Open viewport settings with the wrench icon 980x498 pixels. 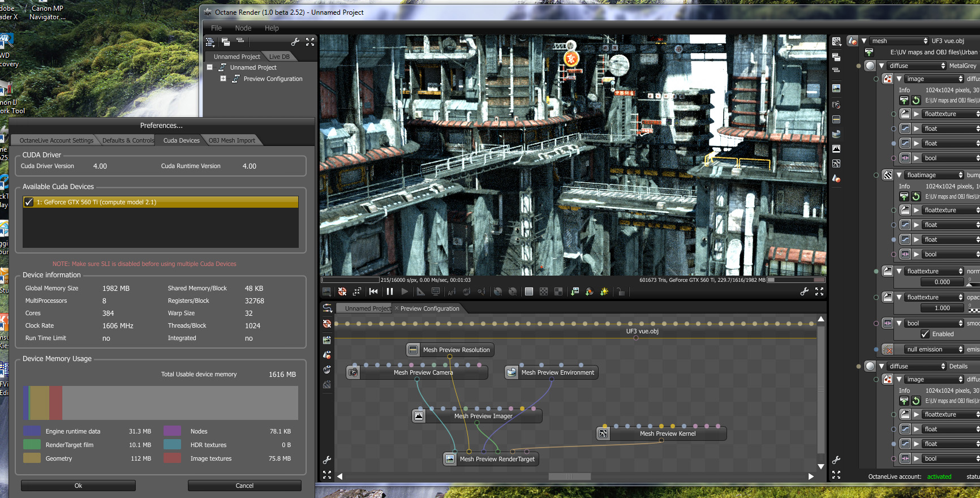[x=804, y=291]
